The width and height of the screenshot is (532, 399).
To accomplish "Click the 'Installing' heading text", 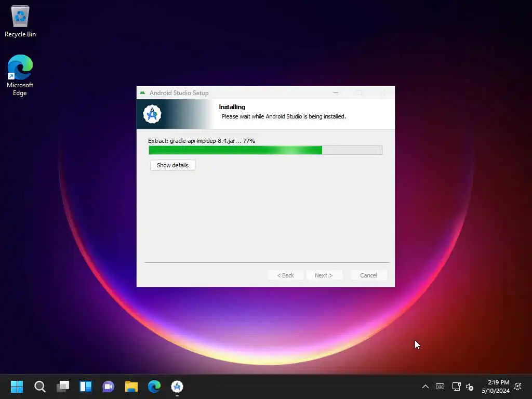I will pyautogui.click(x=232, y=107).
